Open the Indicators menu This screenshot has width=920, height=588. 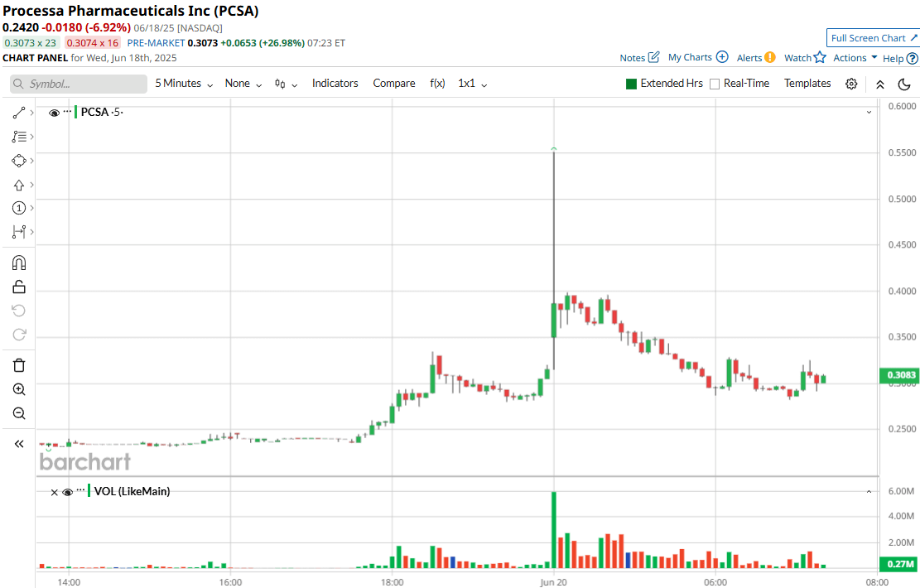click(x=335, y=84)
